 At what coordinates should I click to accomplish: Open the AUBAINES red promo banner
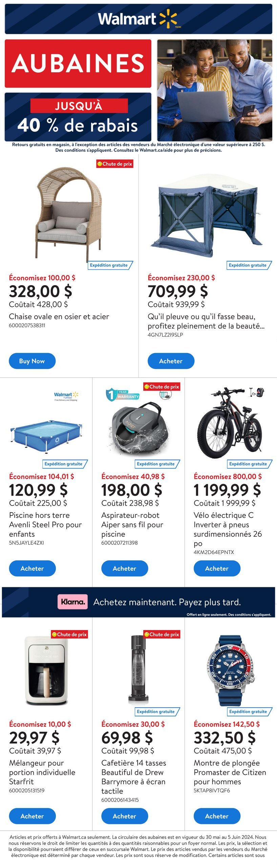tap(78, 63)
